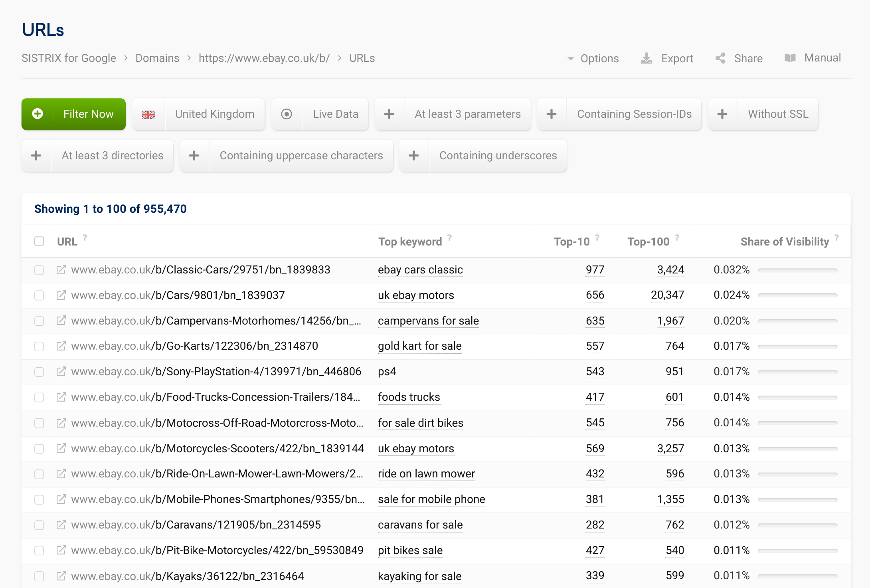Click Go-Karts 0.017% visibility bar
The height and width of the screenshot is (588, 870).
click(797, 346)
